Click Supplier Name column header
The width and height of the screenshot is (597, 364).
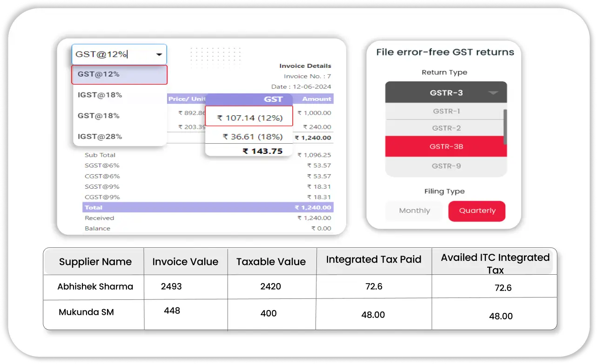[x=95, y=262]
